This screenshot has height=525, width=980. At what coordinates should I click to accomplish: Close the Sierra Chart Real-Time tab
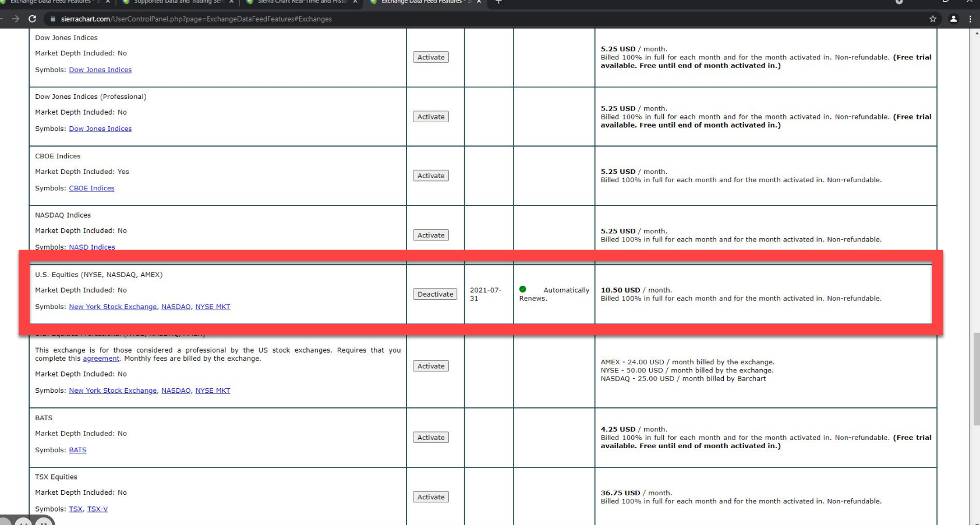point(355,2)
